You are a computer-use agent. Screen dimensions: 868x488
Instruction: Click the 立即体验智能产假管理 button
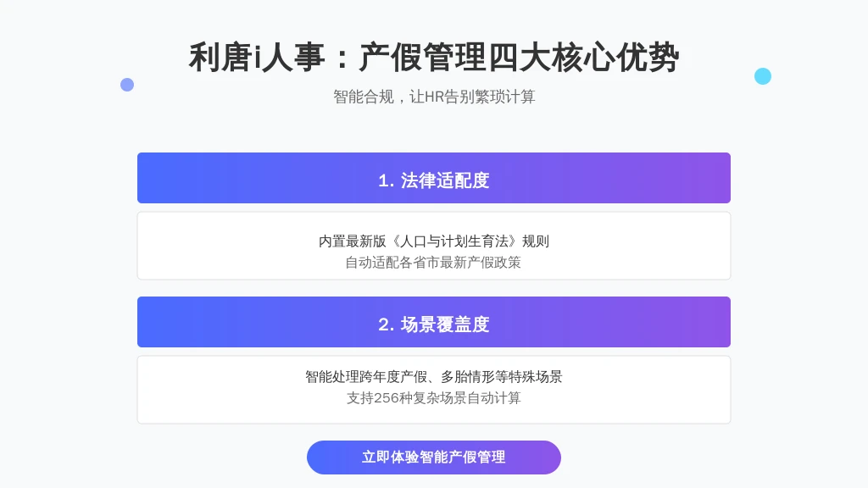[433, 457]
